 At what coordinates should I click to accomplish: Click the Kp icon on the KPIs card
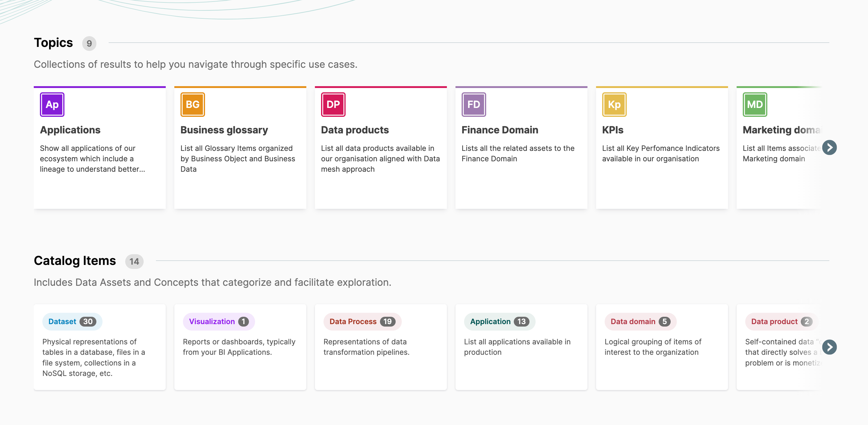(x=614, y=104)
